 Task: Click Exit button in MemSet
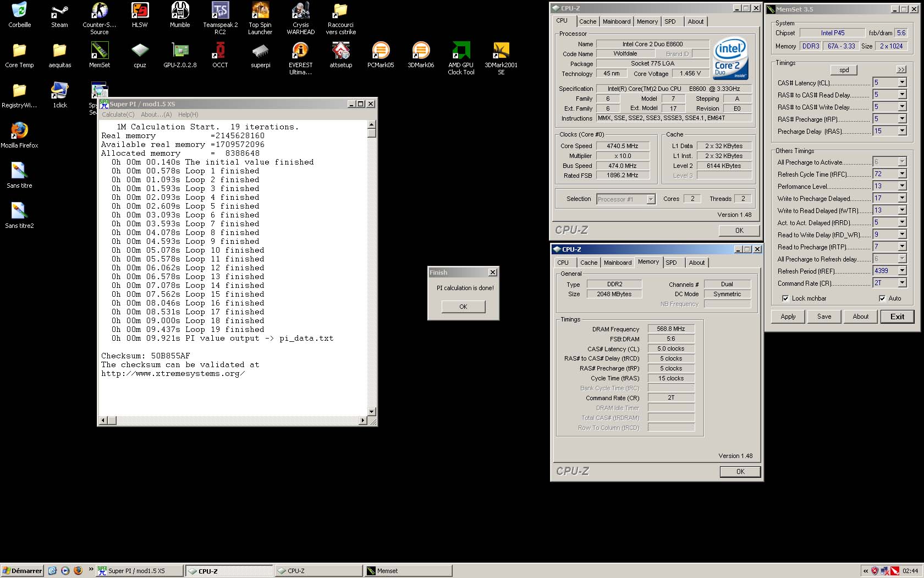[x=897, y=317]
